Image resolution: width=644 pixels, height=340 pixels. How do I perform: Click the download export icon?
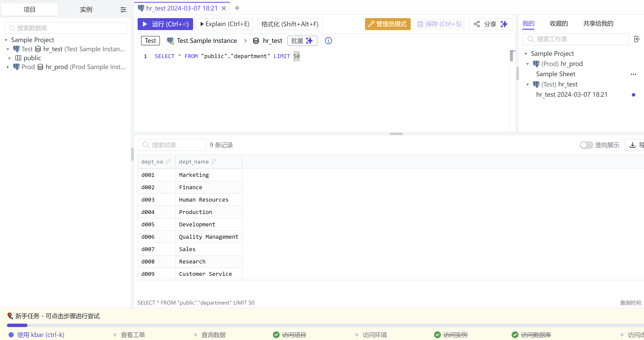click(632, 145)
